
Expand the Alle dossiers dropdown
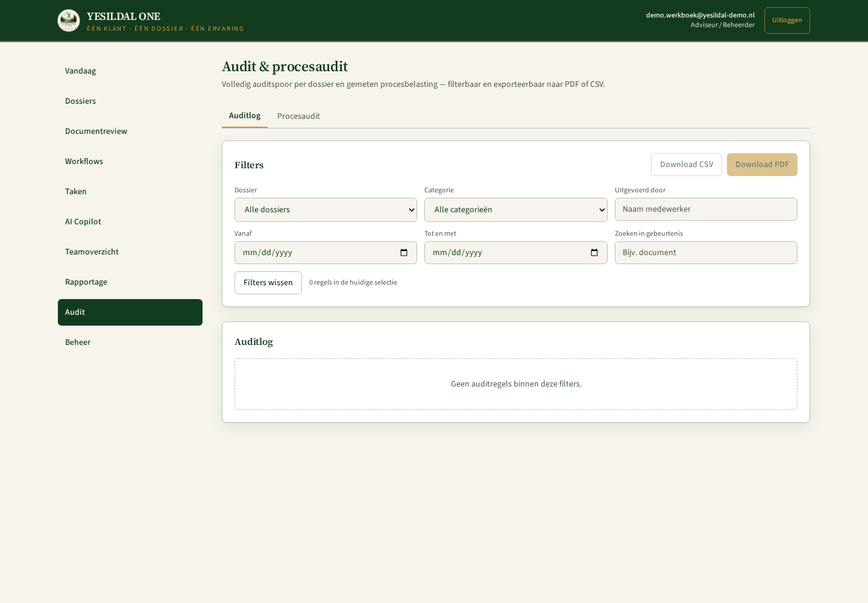pyautogui.click(x=325, y=210)
